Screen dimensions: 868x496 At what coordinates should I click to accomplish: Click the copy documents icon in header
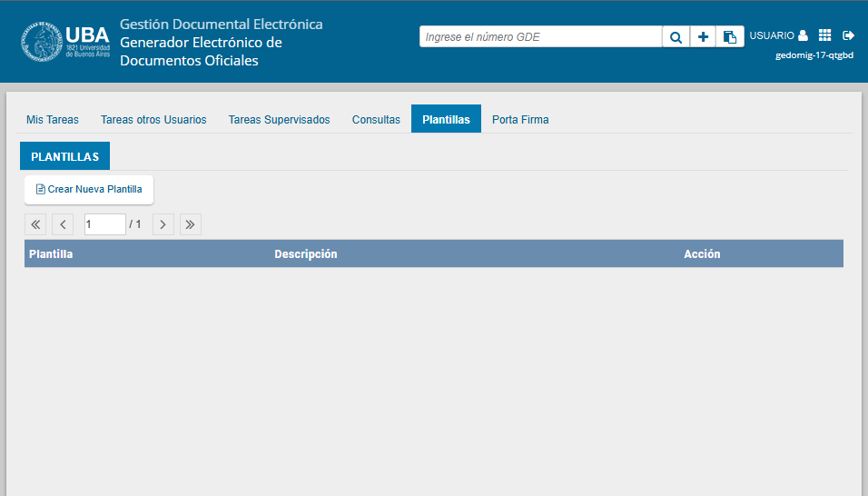[x=730, y=37]
